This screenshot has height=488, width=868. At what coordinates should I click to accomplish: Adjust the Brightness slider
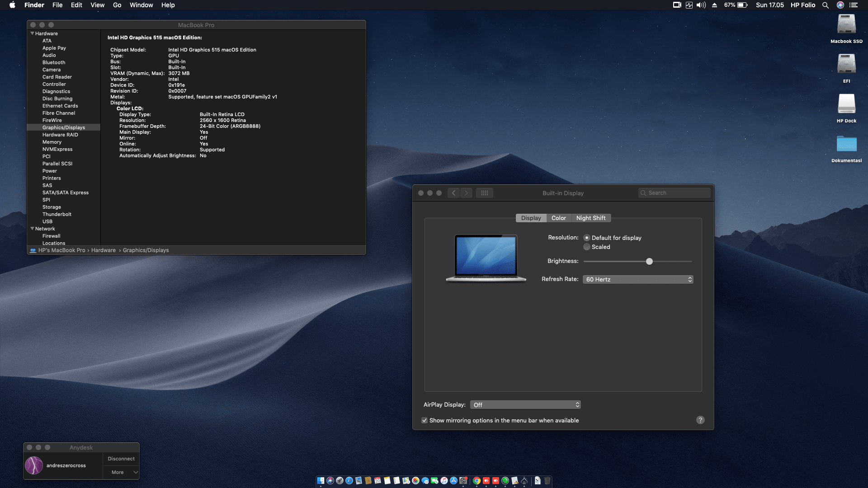click(x=649, y=261)
